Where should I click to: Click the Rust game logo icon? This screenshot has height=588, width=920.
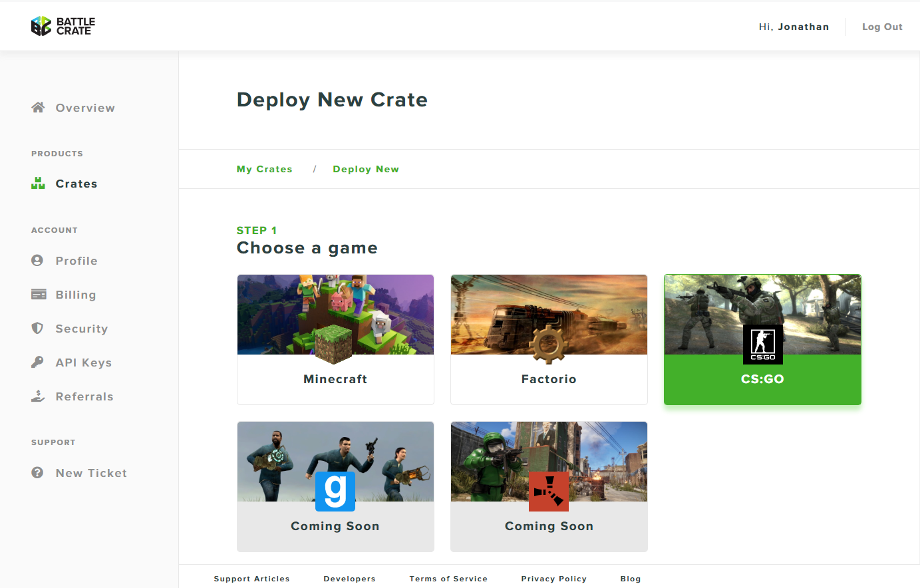pyautogui.click(x=549, y=492)
